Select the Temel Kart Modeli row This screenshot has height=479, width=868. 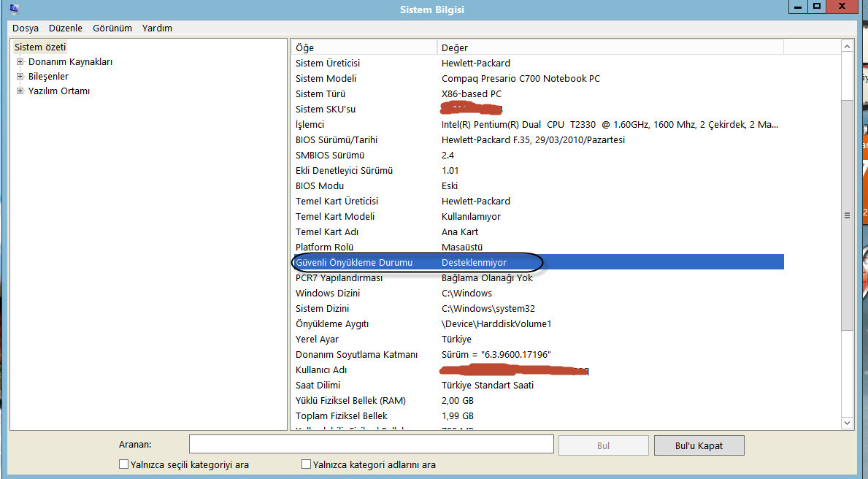(537, 217)
